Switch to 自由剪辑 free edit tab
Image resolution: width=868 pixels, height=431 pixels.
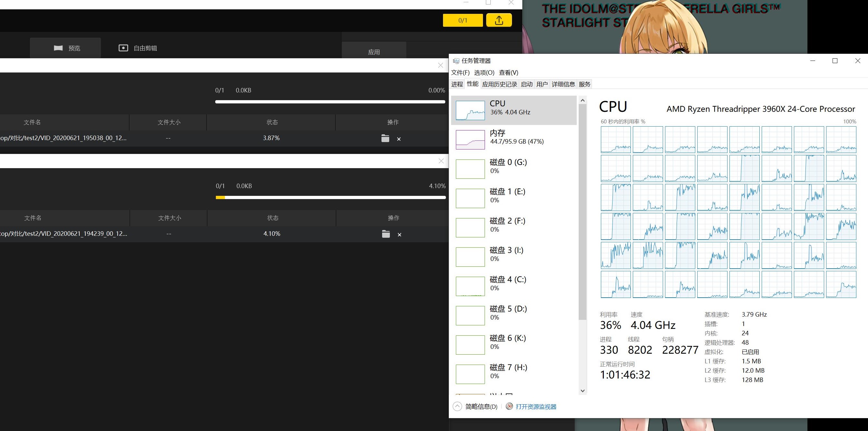click(138, 48)
